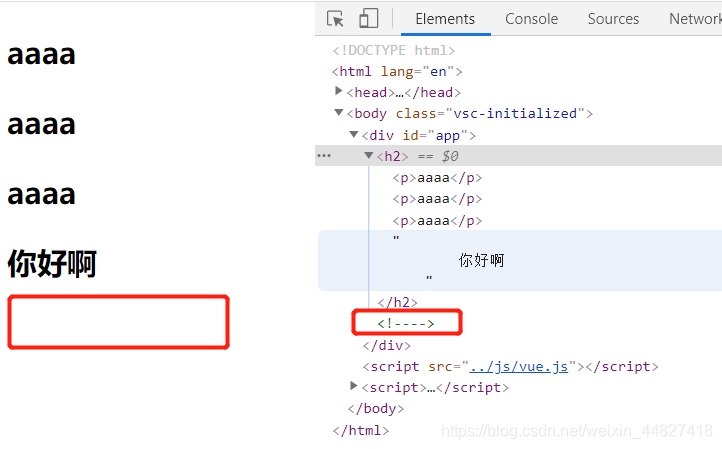Image resolution: width=722 pixels, height=449 pixels.
Task: Select the html lang="en" row
Action: pos(397,71)
